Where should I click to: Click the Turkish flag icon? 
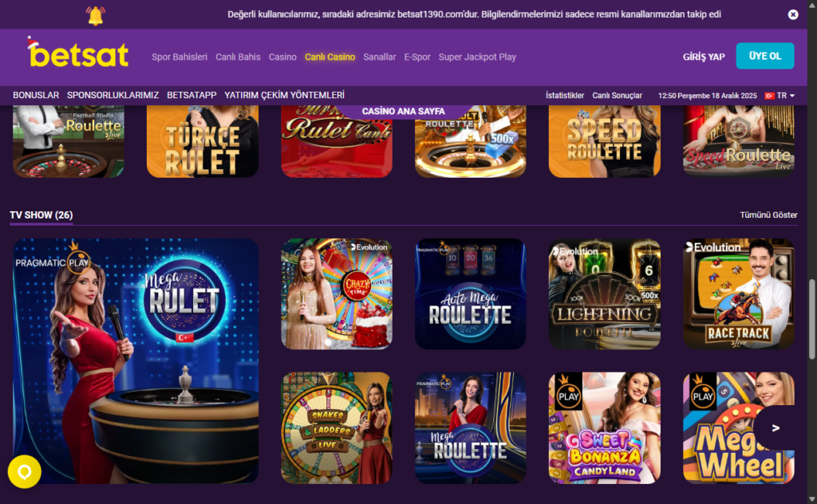pos(769,96)
